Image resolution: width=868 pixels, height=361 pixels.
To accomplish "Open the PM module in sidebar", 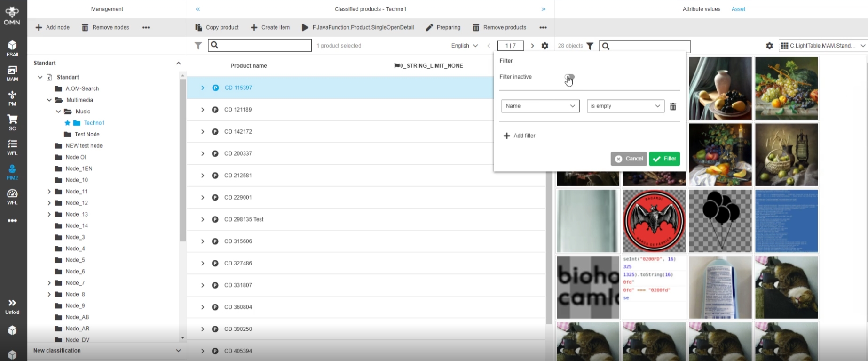I will (12, 98).
